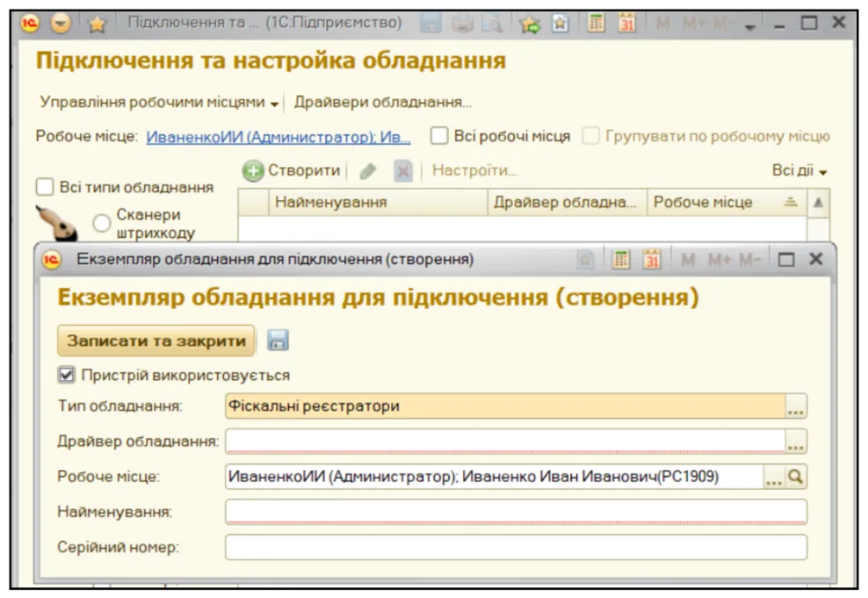Open Драйвери обладнання... menu item
The height and width of the screenshot is (598, 868).
click(x=382, y=103)
